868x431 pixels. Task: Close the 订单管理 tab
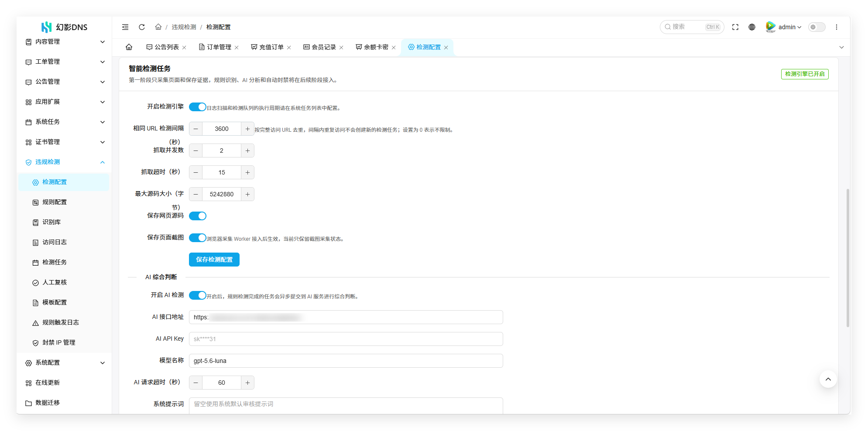point(237,48)
